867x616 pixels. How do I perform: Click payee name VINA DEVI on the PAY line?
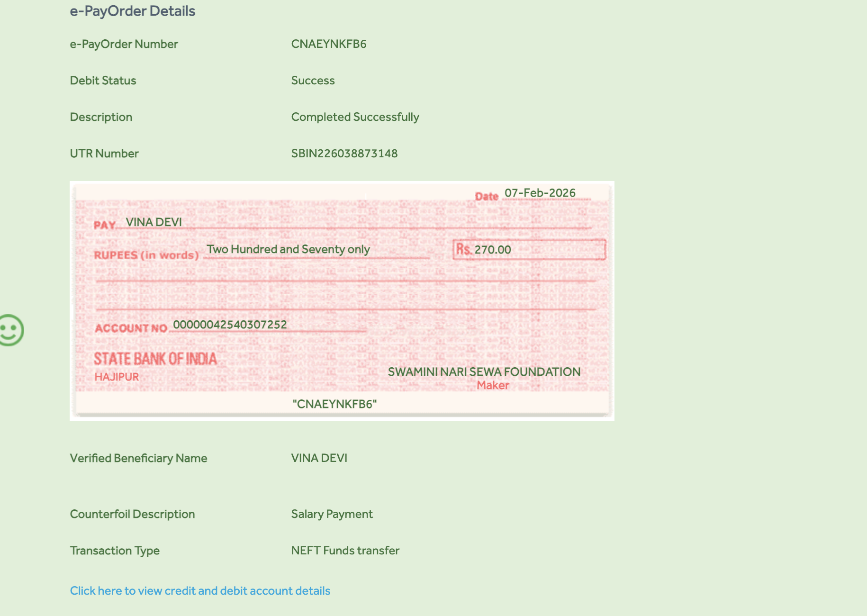[154, 222]
